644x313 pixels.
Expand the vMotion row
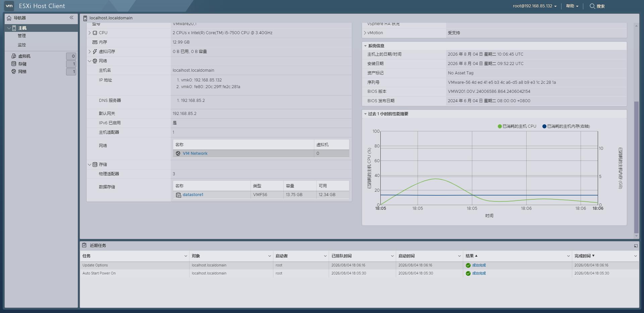[x=365, y=33]
